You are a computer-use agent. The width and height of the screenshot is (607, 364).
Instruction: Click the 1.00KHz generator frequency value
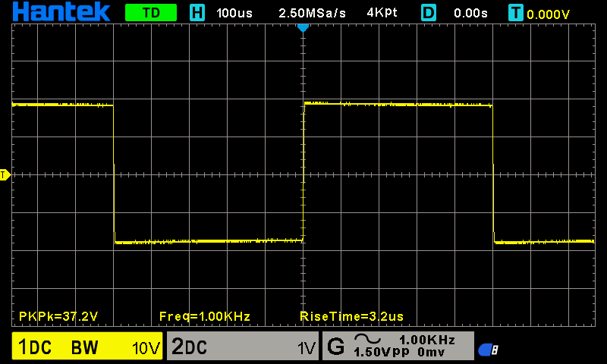point(427,340)
